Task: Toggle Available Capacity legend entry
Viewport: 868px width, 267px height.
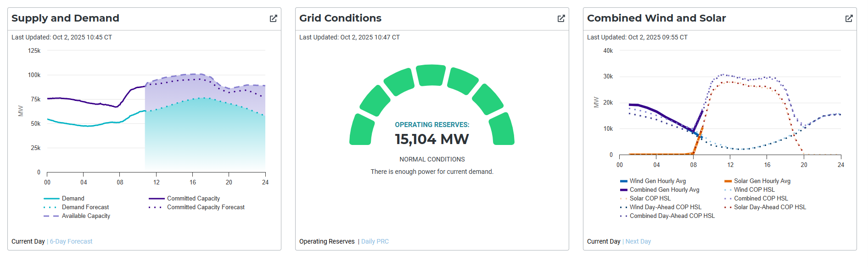Action: click(86, 216)
